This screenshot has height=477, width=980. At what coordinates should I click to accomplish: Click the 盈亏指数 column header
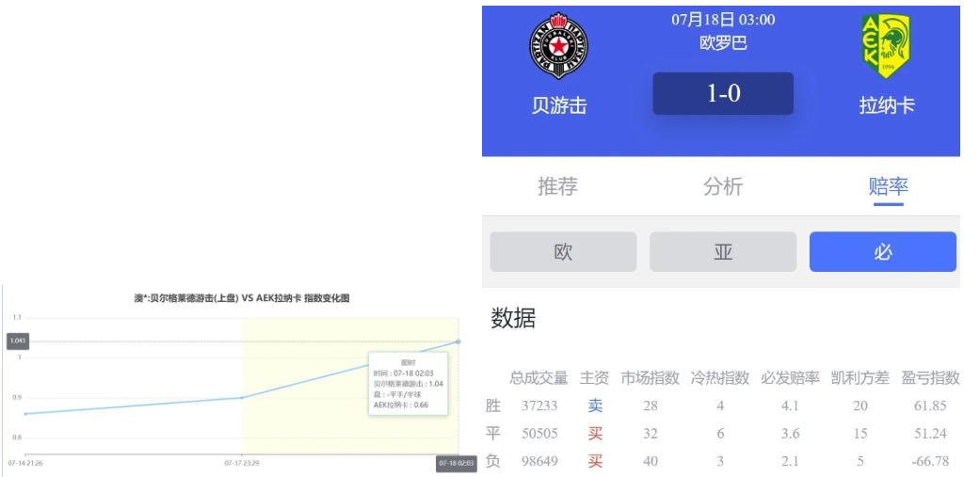click(930, 378)
